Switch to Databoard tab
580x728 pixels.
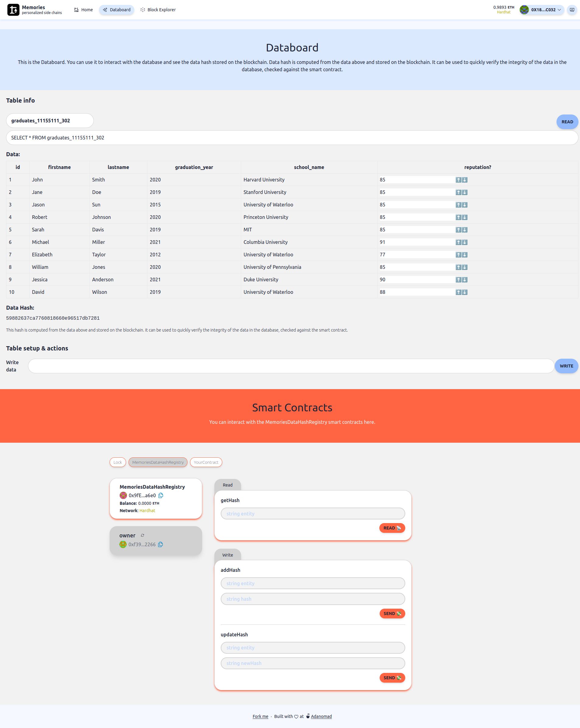click(x=117, y=10)
